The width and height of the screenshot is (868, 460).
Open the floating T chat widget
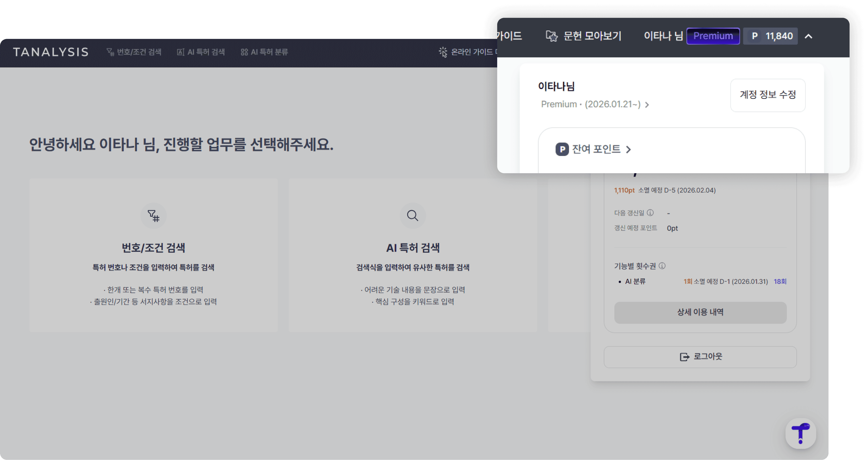coord(801,433)
